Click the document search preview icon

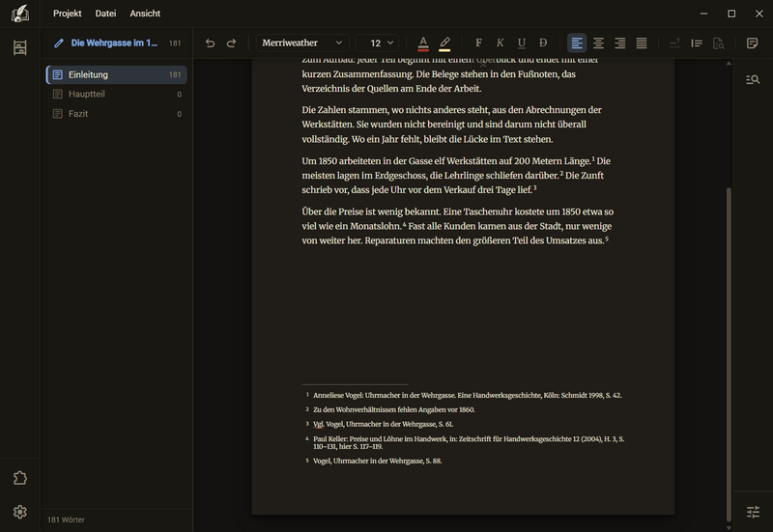coord(718,43)
